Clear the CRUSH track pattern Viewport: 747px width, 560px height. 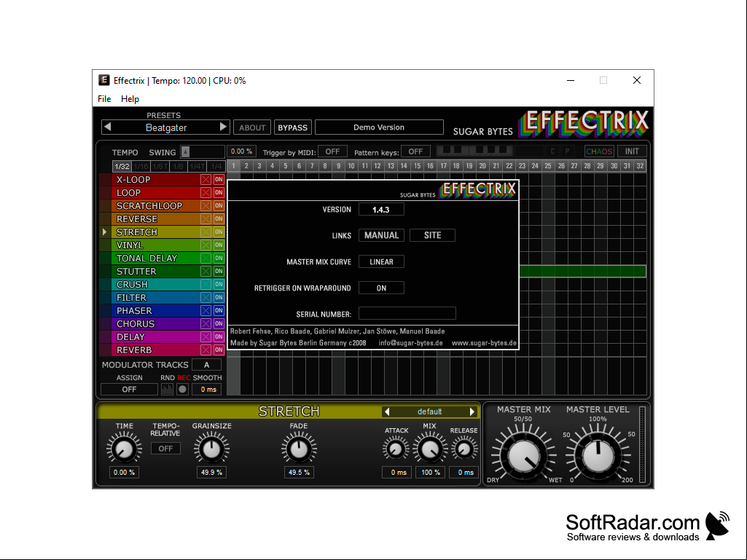coord(206,284)
